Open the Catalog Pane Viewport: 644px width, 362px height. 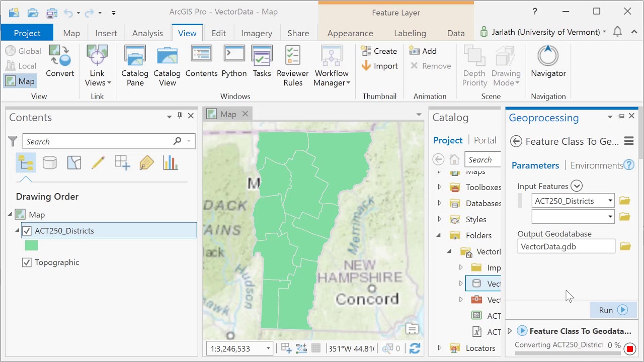click(x=135, y=66)
